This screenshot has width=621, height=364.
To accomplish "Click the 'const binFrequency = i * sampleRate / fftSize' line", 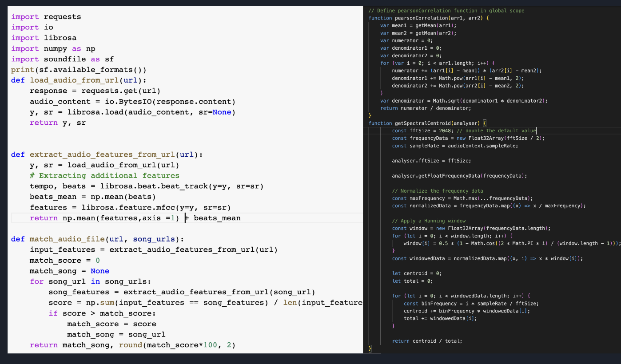I will click(x=472, y=304).
